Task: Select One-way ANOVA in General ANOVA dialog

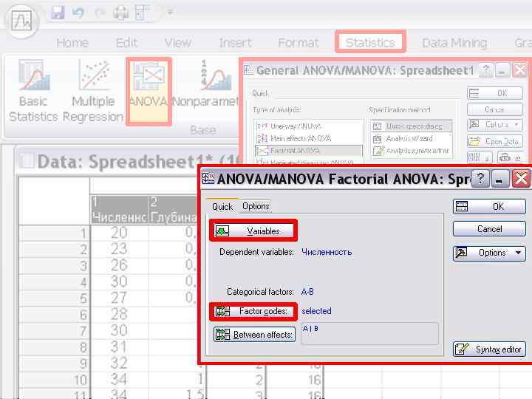Action: [x=308, y=126]
